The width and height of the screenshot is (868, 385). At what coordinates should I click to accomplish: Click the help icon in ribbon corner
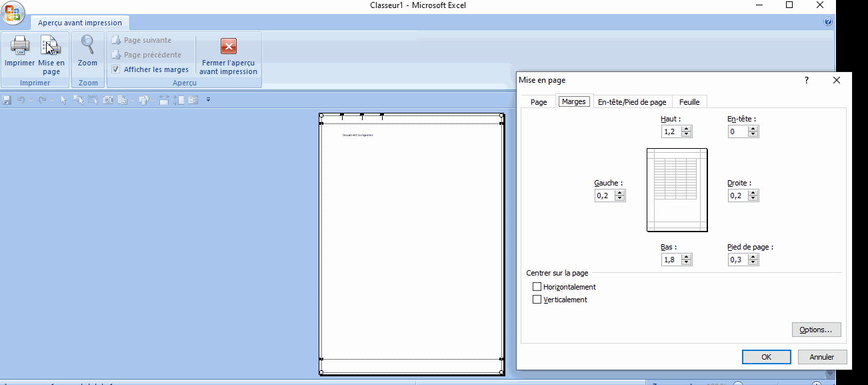[828, 21]
